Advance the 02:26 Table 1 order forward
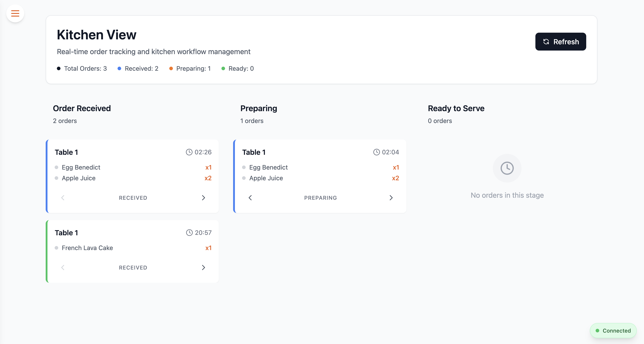The width and height of the screenshot is (644, 344). 203,198
